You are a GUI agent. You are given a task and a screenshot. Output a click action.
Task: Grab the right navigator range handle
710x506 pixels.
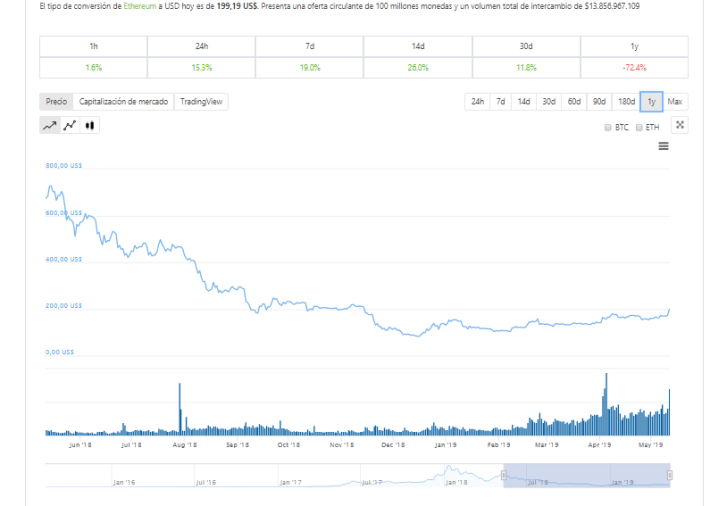point(670,475)
